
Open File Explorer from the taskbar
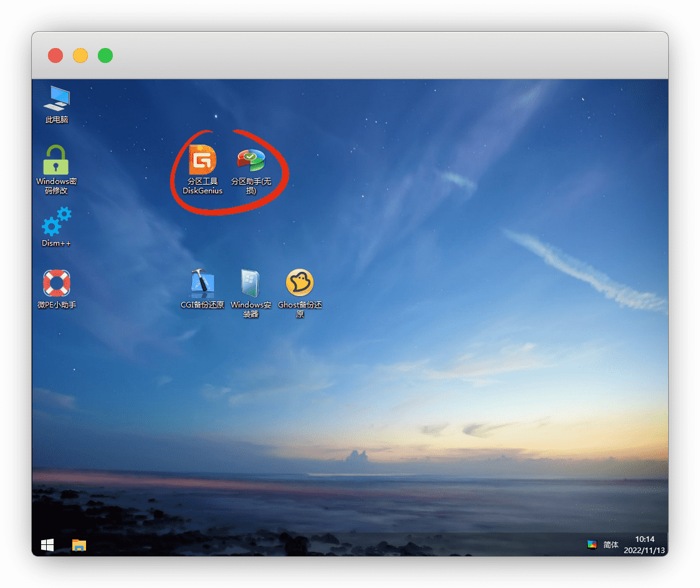click(79, 545)
